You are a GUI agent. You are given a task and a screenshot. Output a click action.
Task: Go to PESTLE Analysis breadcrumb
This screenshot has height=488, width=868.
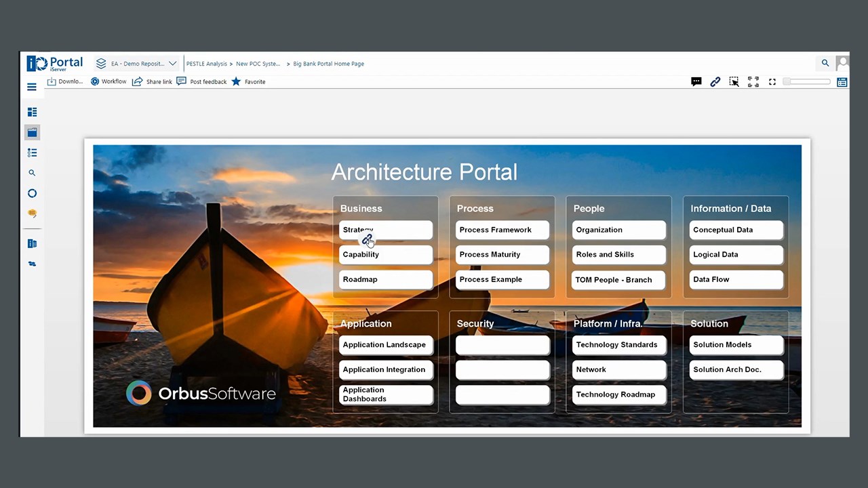pyautogui.click(x=207, y=64)
